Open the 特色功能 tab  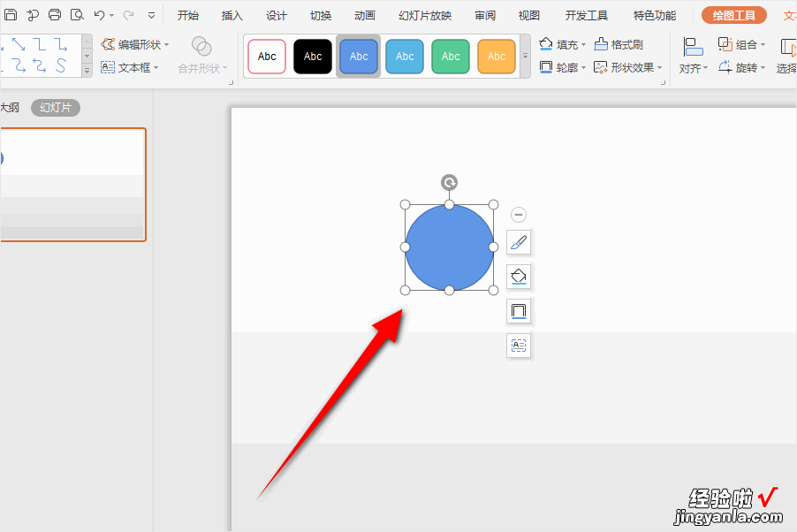[654, 16]
